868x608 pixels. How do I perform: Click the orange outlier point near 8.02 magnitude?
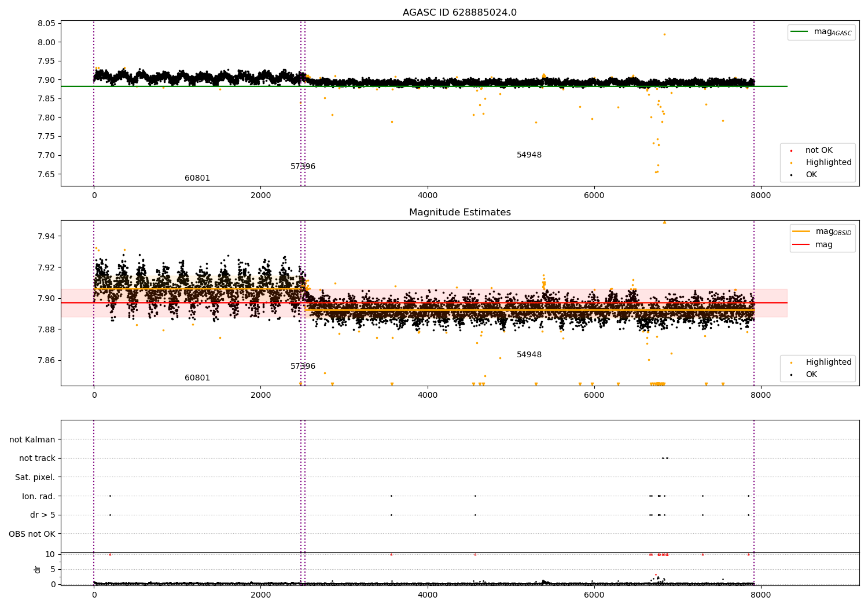[664, 34]
